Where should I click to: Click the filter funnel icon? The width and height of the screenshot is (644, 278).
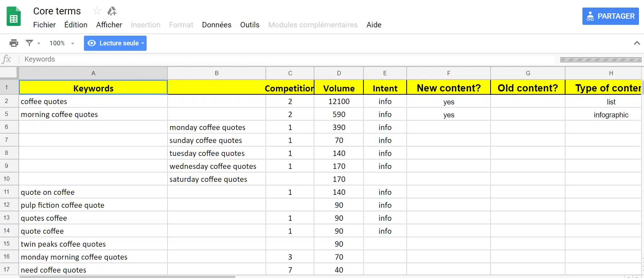29,43
